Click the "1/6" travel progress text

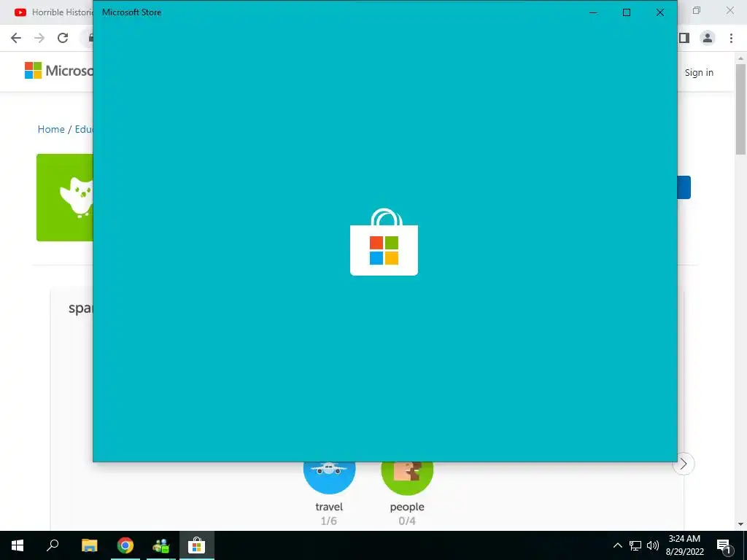coord(329,521)
